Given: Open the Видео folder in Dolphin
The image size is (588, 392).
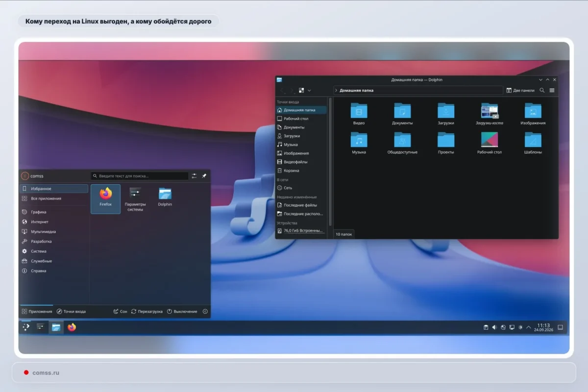Looking at the screenshot, I should tap(359, 114).
